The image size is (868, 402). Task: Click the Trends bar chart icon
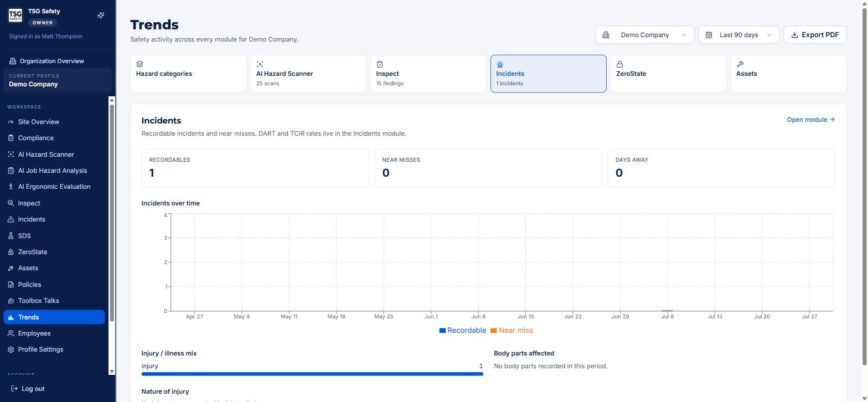tap(11, 317)
